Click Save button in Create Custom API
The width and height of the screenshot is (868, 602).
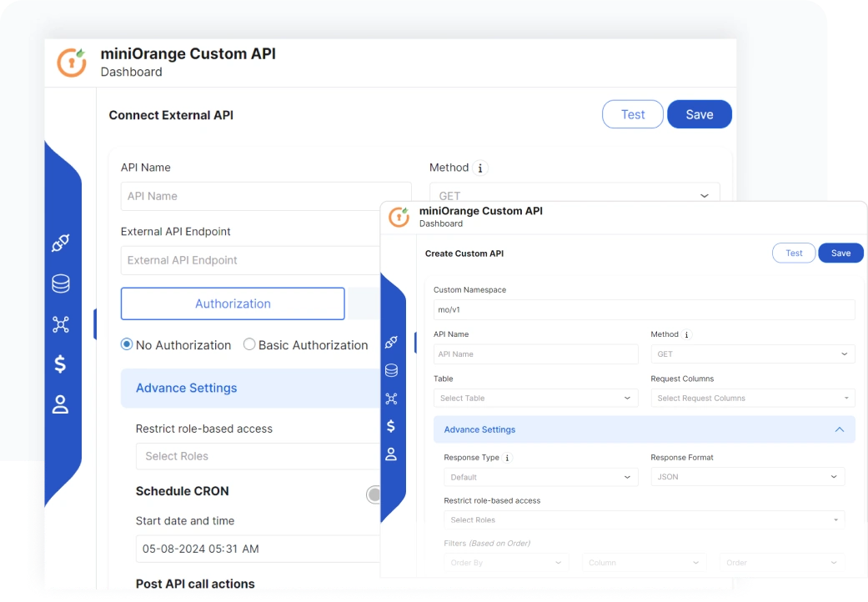click(x=840, y=253)
